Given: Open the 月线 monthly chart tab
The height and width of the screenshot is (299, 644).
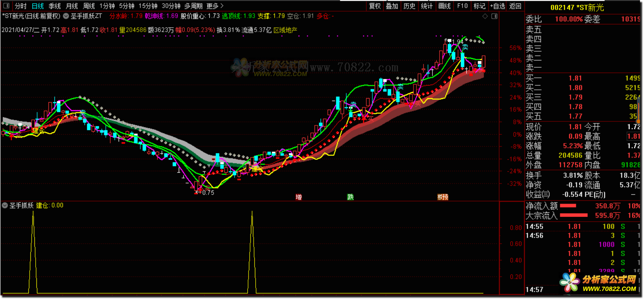Looking at the screenshot, I should tap(72, 6).
